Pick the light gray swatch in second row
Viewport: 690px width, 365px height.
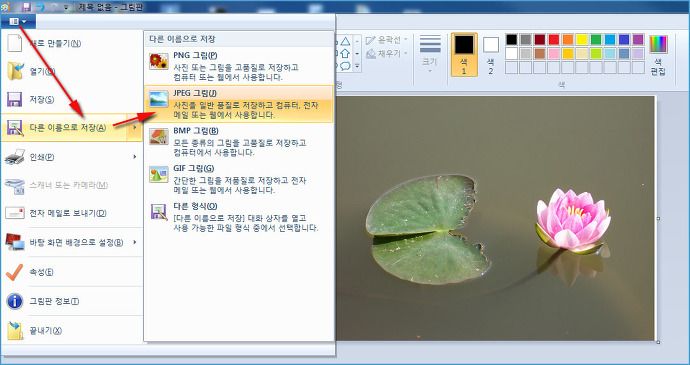click(x=525, y=54)
